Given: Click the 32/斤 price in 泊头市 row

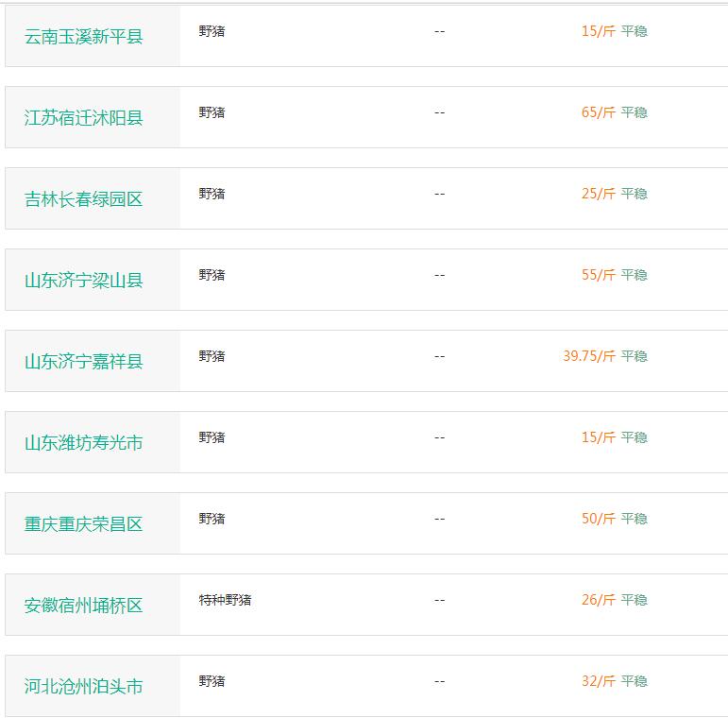Looking at the screenshot, I should [x=599, y=681].
